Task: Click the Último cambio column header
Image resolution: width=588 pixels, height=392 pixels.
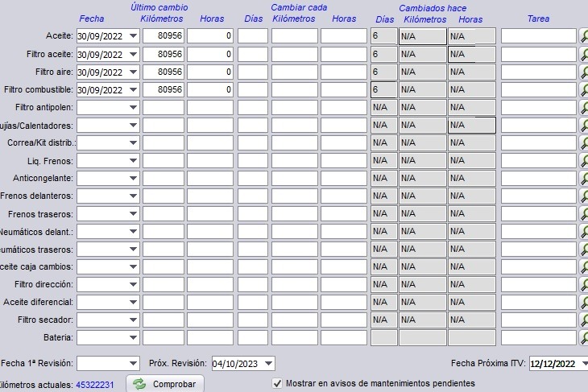Action: tap(159, 7)
